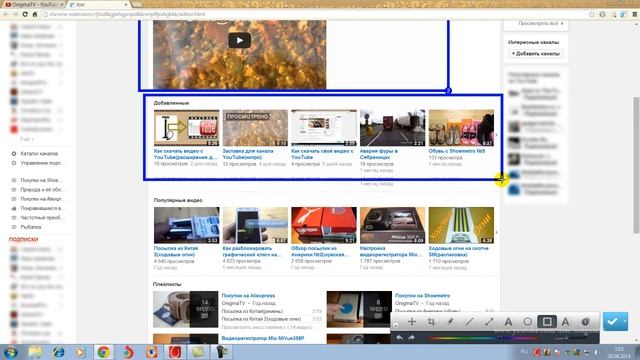
Task: Open 'Посылка из Китая 2(ходовые огни)' popular video
Action: point(176,251)
